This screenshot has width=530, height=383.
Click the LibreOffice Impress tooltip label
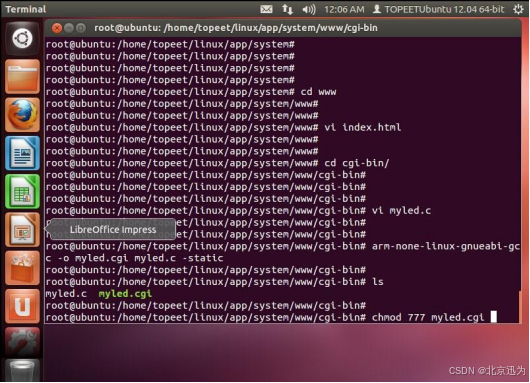(113, 230)
